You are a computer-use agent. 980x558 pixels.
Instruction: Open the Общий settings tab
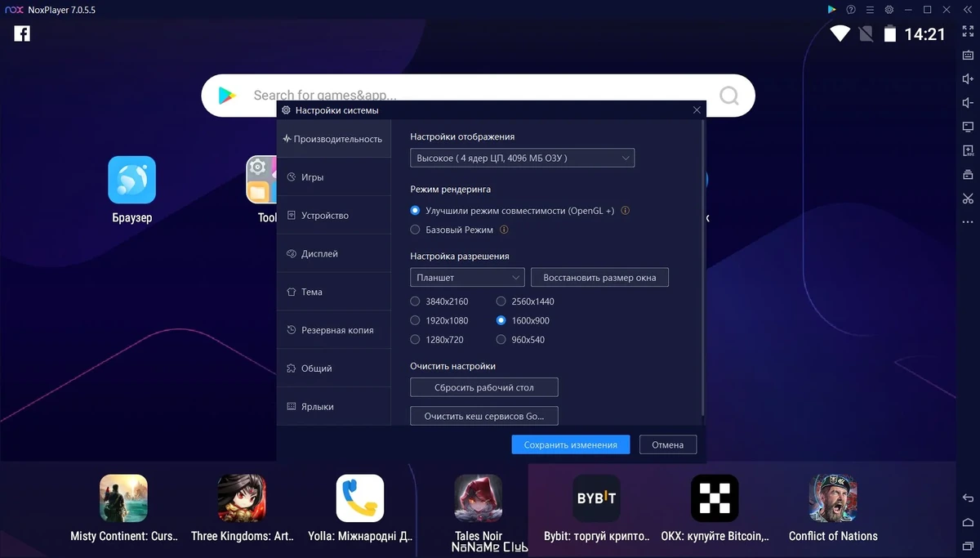point(333,368)
